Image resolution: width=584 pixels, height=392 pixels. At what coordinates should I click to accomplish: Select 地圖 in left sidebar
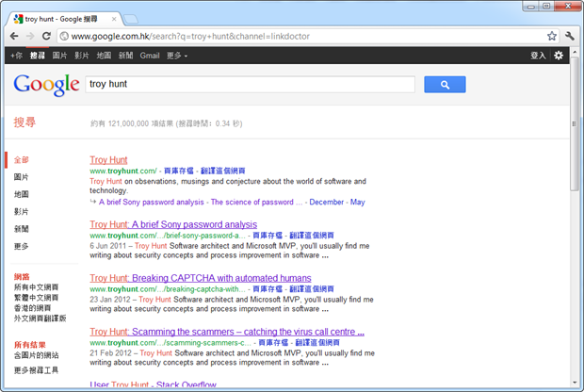click(22, 194)
